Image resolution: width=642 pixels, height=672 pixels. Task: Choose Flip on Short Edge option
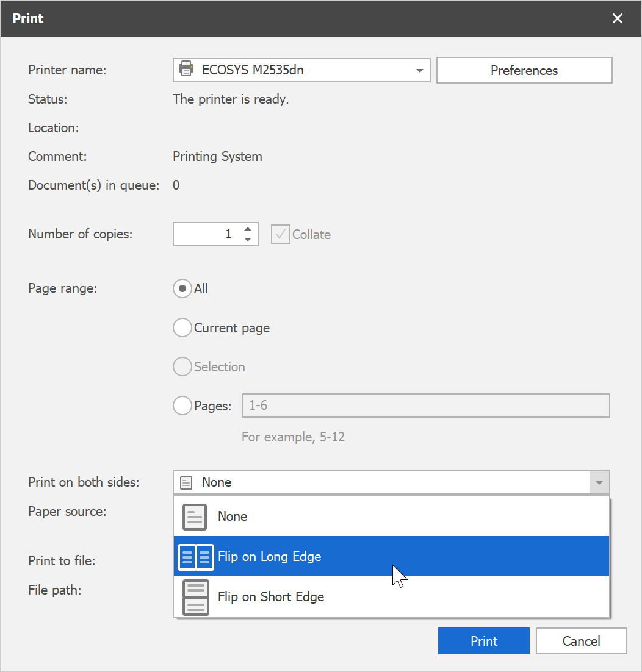point(271,597)
